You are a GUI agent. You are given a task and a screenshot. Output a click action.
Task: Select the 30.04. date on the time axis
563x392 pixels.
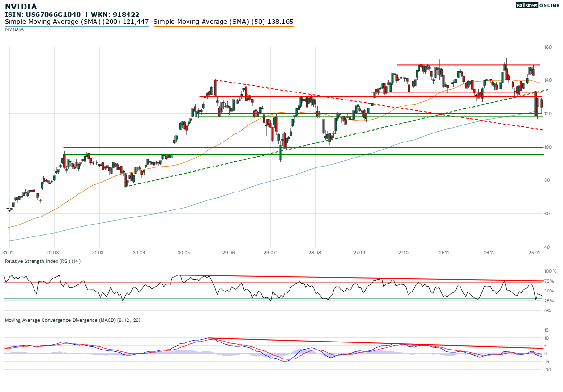[140, 253]
